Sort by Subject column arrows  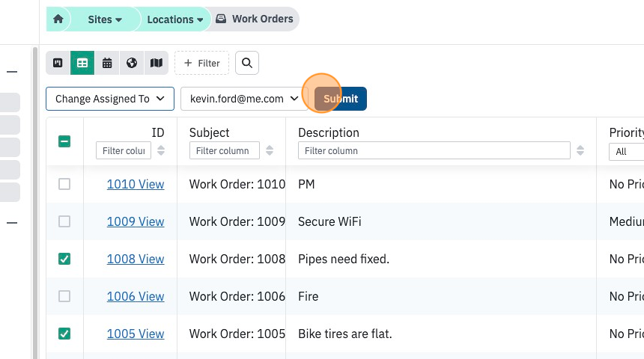(270, 150)
